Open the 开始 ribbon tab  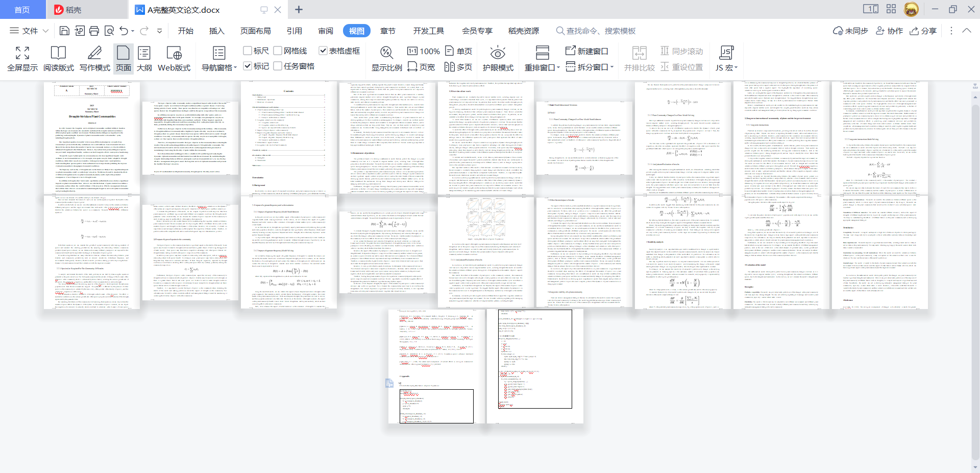(x=186, y=31)
